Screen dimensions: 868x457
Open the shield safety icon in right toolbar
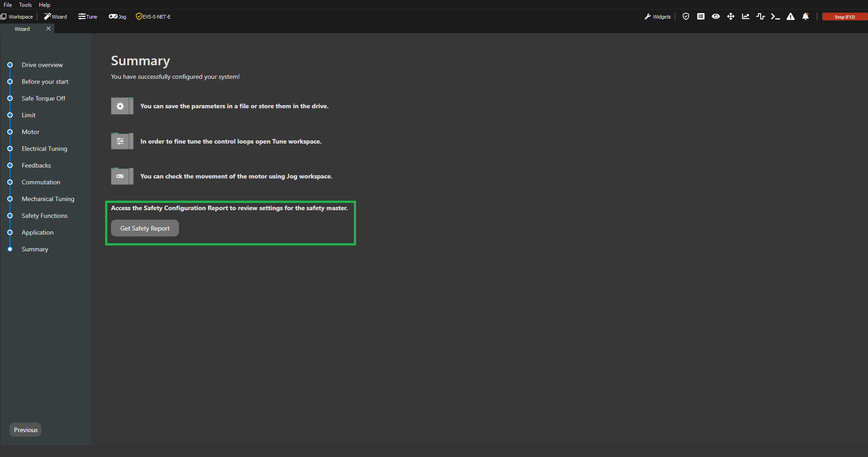click(686, 17)
